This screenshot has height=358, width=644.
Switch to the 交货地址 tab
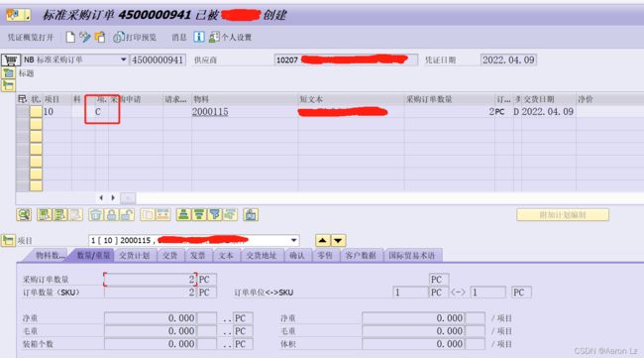click(x=262, y=255)
